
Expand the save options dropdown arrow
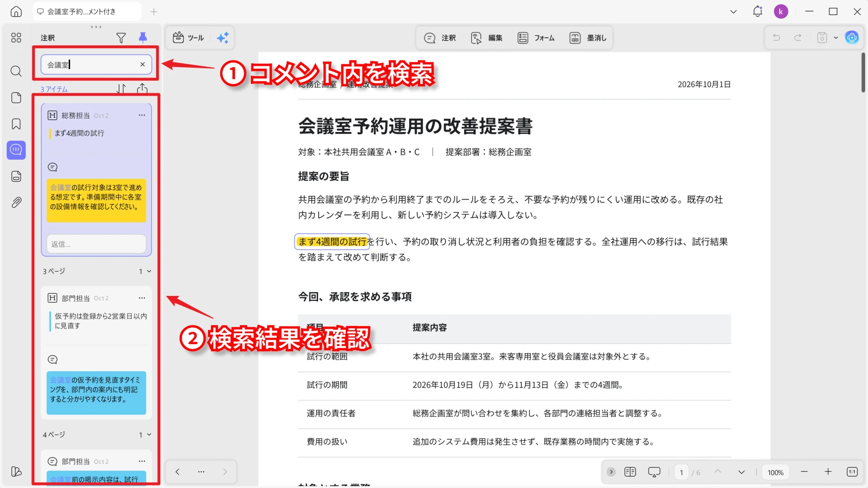836,38
